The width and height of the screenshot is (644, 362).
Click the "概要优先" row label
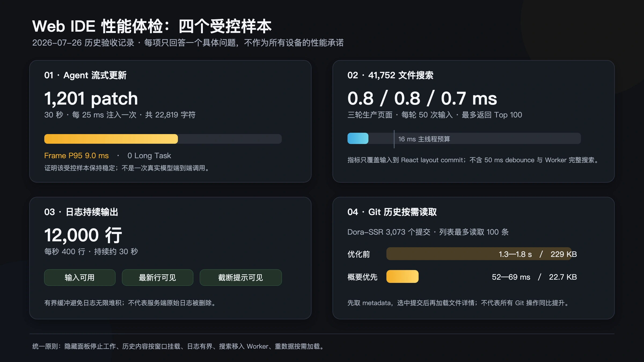(363, 277)
